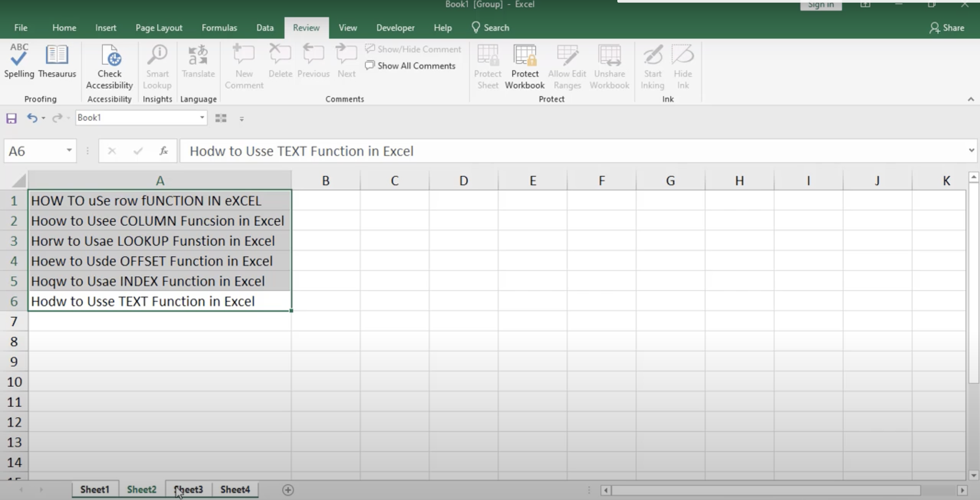
Task: Click Delete comment icon
Action: pyautogui.click(x=280, y=61)
